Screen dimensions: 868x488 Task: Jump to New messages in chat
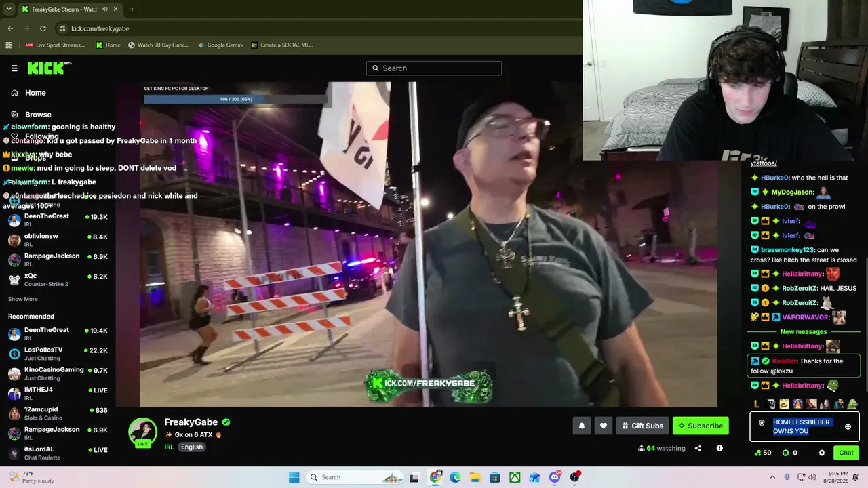804,331
